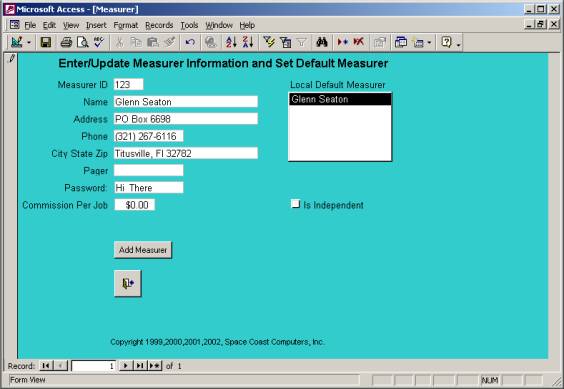
Task: Click the View design toolbar icon
Action: tap(17, 42)
